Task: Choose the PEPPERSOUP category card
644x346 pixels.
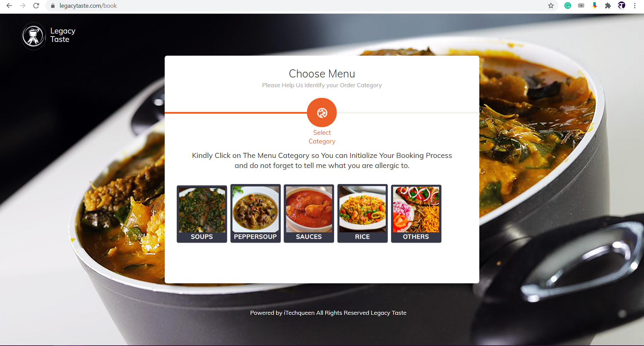Action: (x=256, y=213)
